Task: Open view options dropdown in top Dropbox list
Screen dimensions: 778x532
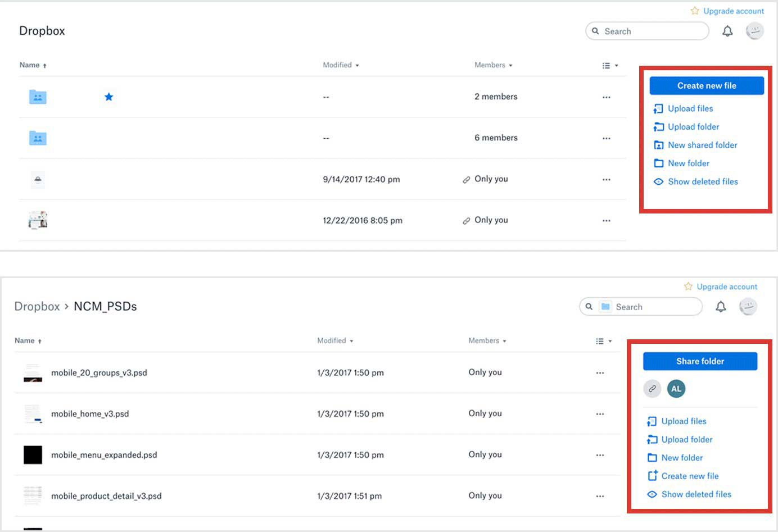Action: pyautogui.click(x=610, y=65)
